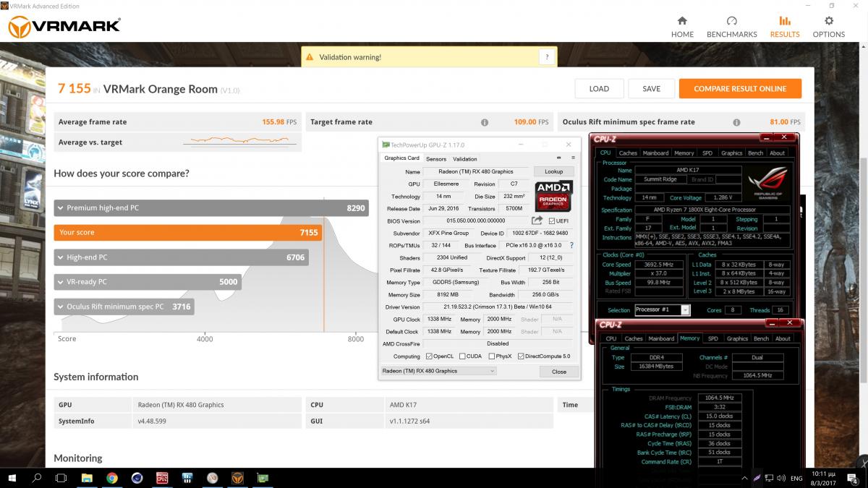Click the Average vs. target frame rate graph
Viewport: 868px width, 488px height.
pyautogui.click(x=239, y=141)
